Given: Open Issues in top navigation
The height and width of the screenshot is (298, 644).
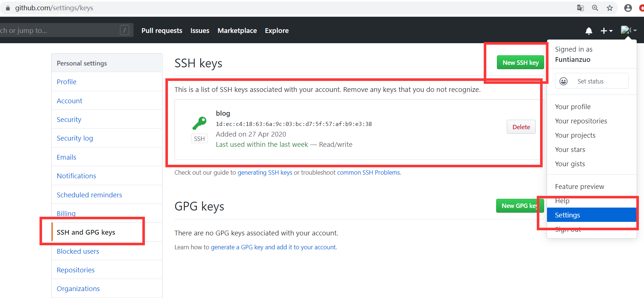Looking at the screenshot, I should (200, 31).
